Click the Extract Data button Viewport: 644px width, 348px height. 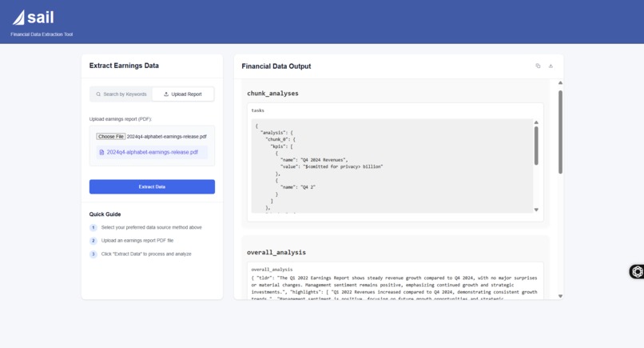point(152,186)
